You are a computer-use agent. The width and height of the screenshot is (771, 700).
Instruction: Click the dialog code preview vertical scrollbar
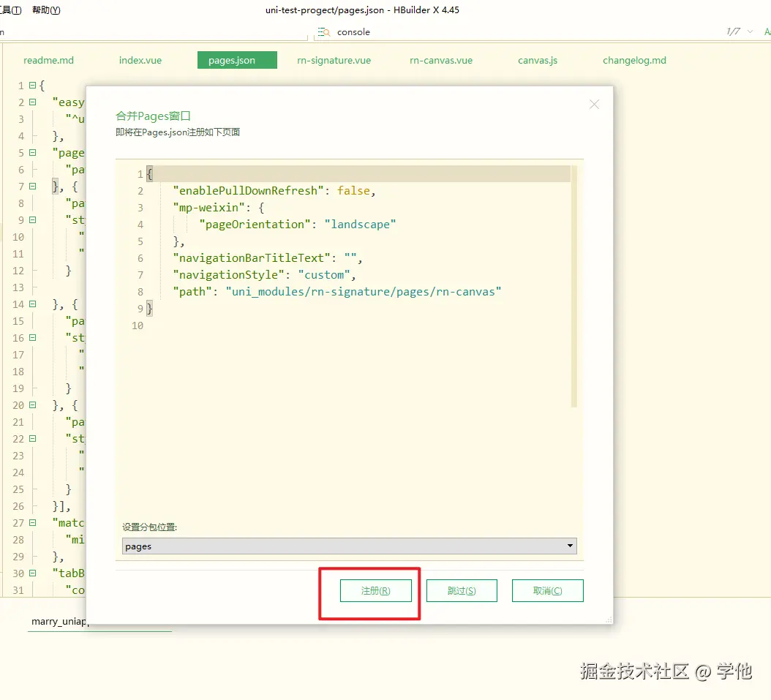[x=573, y=286]
